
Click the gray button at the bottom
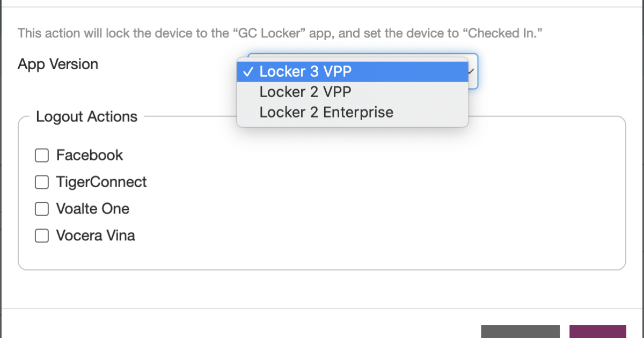[519, 333]
